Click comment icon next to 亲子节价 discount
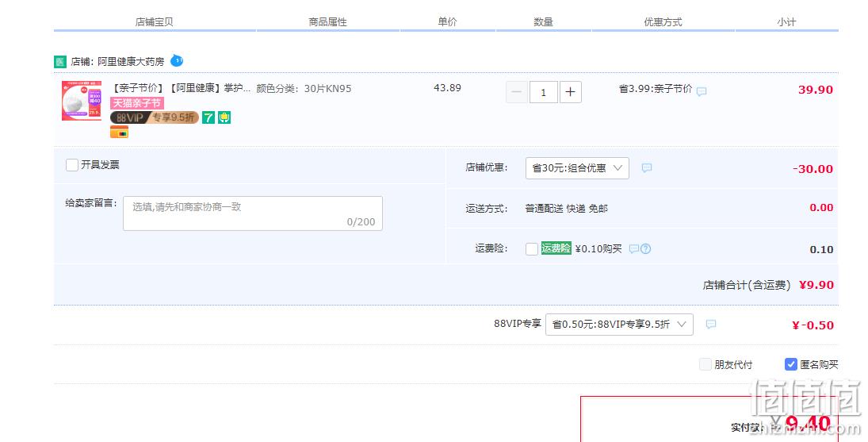This screenshot has width=868, height=442. coord(702,91)
